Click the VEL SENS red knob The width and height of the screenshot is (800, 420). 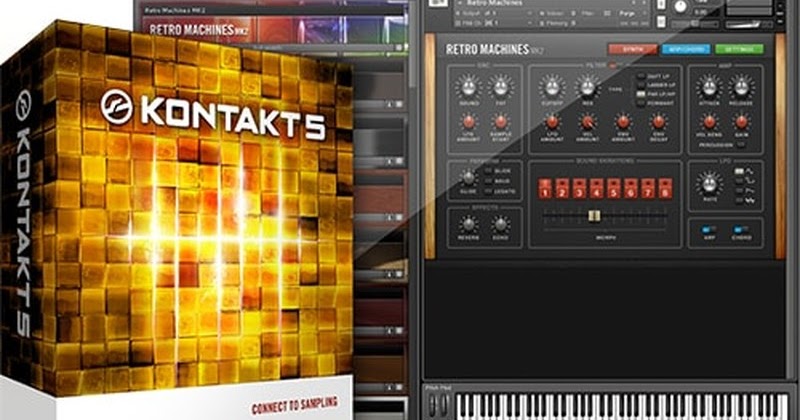tap(709, 121)
